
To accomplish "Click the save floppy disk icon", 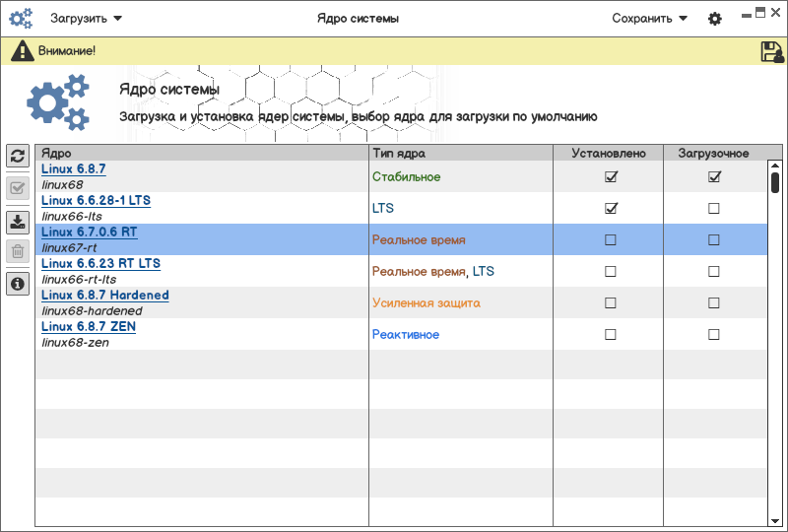I will [772, 52].
